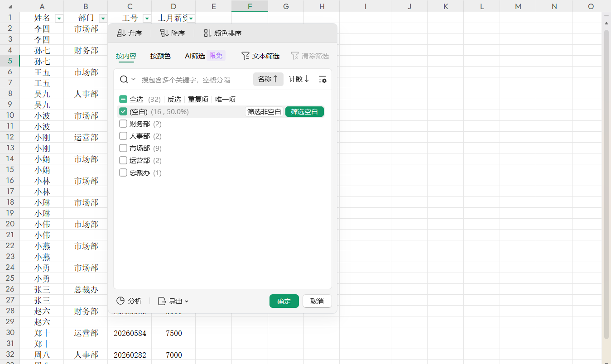The image size is (611, 364).
Task: Click the 筛选非空白 button
Action: tap(264, 111)
